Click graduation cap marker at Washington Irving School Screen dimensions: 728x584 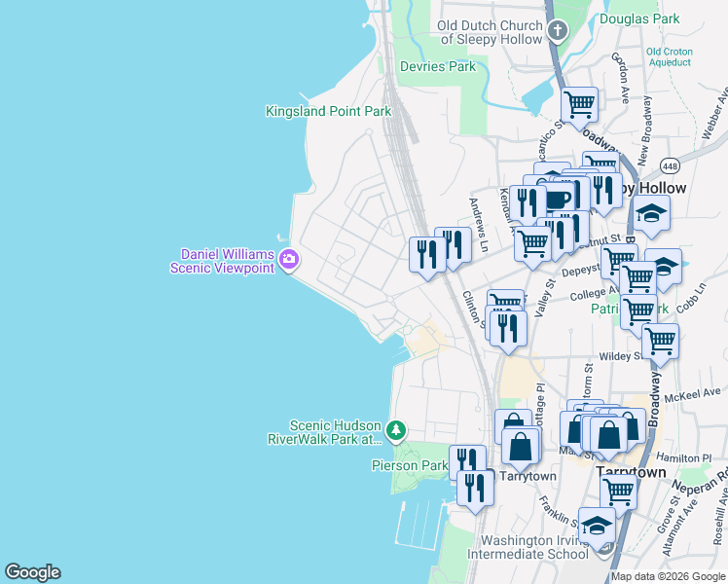(x=597, y=526)
